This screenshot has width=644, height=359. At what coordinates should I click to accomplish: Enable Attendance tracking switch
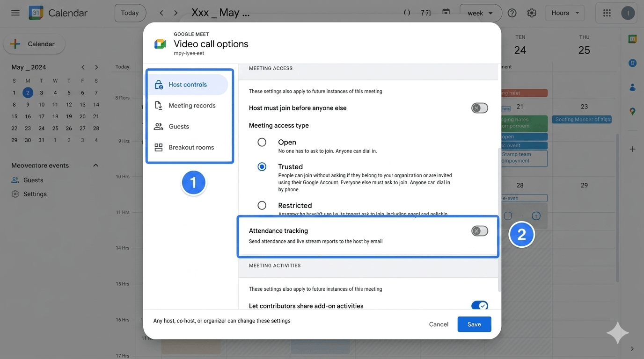point(480,231)
